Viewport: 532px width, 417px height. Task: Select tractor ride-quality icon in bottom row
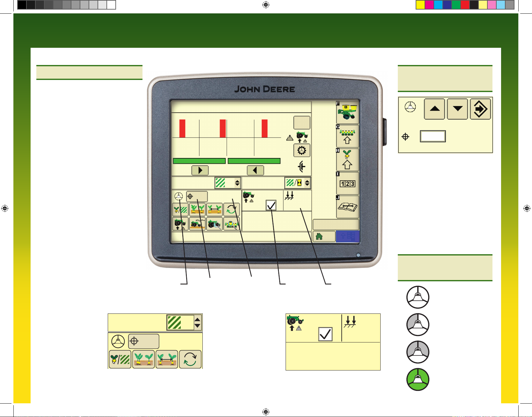[197, 224]
